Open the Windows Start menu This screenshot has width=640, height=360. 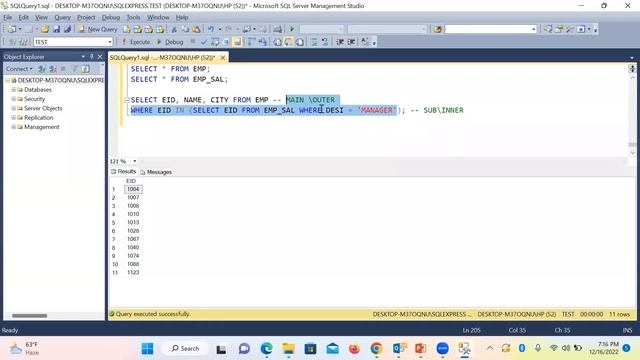coord(147,349)
